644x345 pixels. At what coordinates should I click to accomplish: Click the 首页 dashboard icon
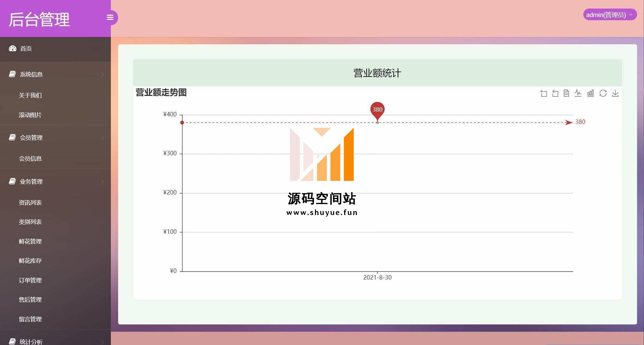[13, 48]
